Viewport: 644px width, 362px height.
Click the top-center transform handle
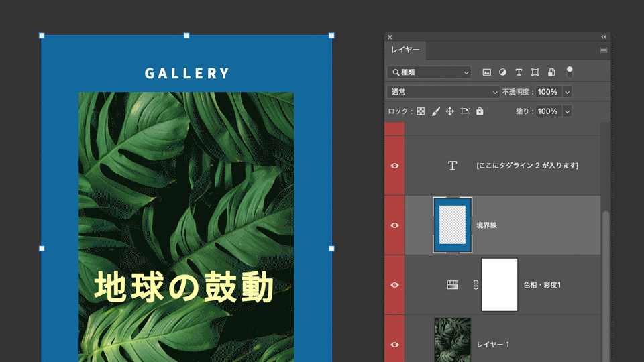186,36
